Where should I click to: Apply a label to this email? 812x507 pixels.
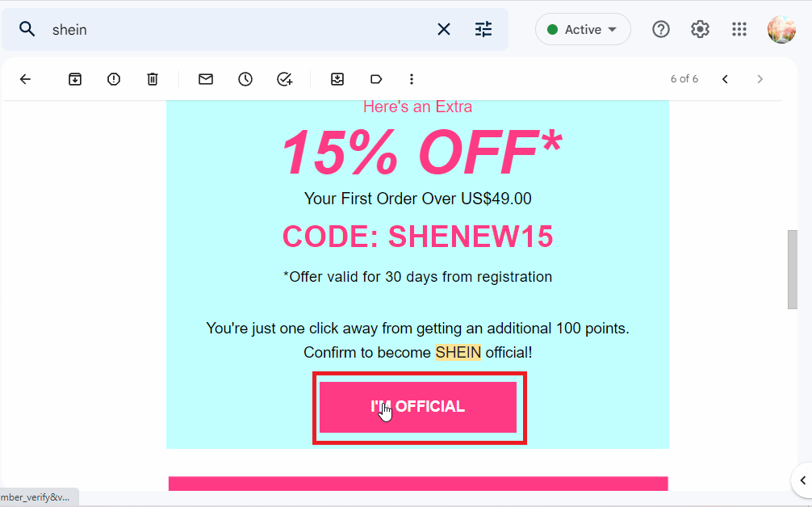click(376, 78)
